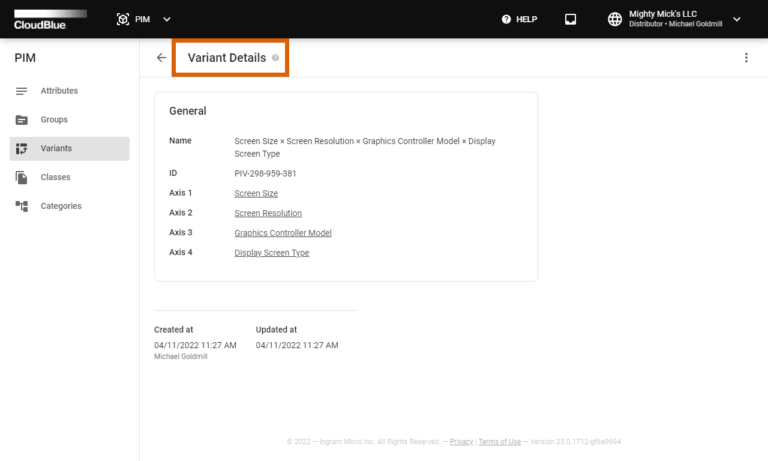This screenshot has height=461, width=768.
Task: Open the Screen Resolution axis link
Action: click(268, 213)
